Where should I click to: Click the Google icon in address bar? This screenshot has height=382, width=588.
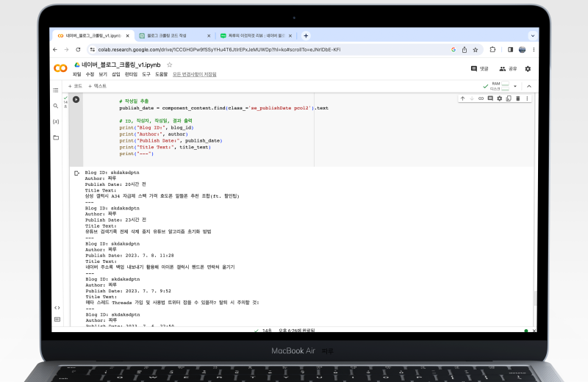tap(453, 49)
